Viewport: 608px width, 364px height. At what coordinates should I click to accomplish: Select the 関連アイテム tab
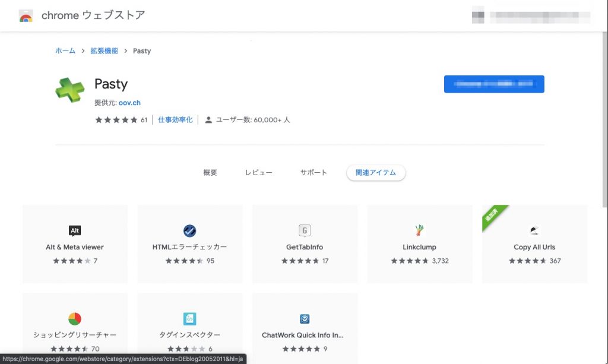[376, 173]
